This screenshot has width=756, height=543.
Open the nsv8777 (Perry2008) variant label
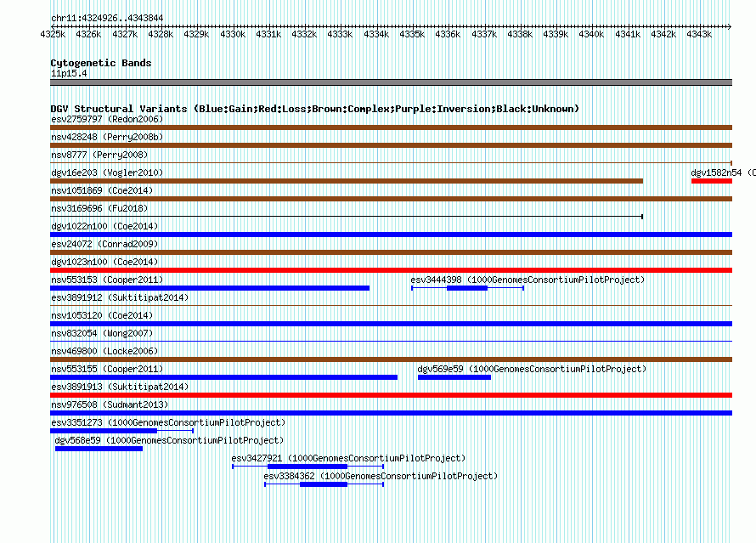[99, 155]
